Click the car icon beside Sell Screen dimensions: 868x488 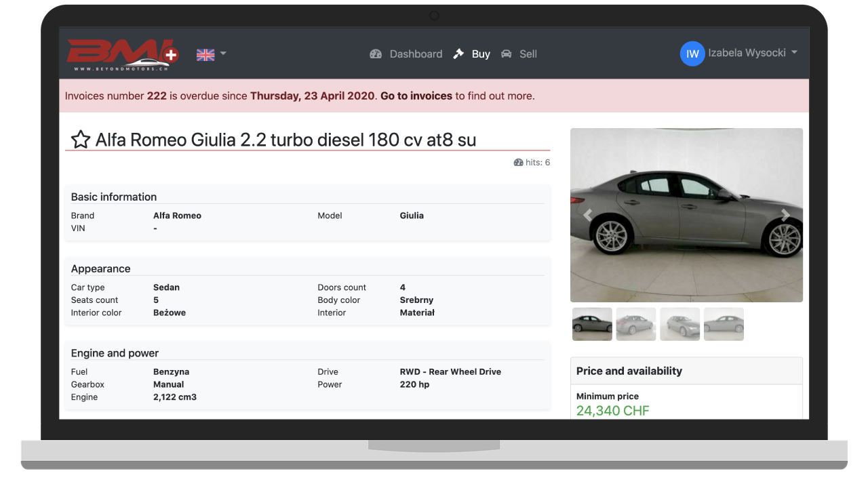click(x=506, y=54)
